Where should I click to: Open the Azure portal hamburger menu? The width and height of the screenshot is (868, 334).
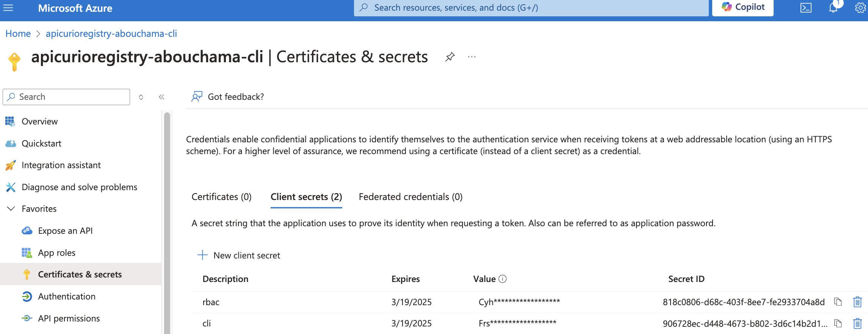point(8,8)
